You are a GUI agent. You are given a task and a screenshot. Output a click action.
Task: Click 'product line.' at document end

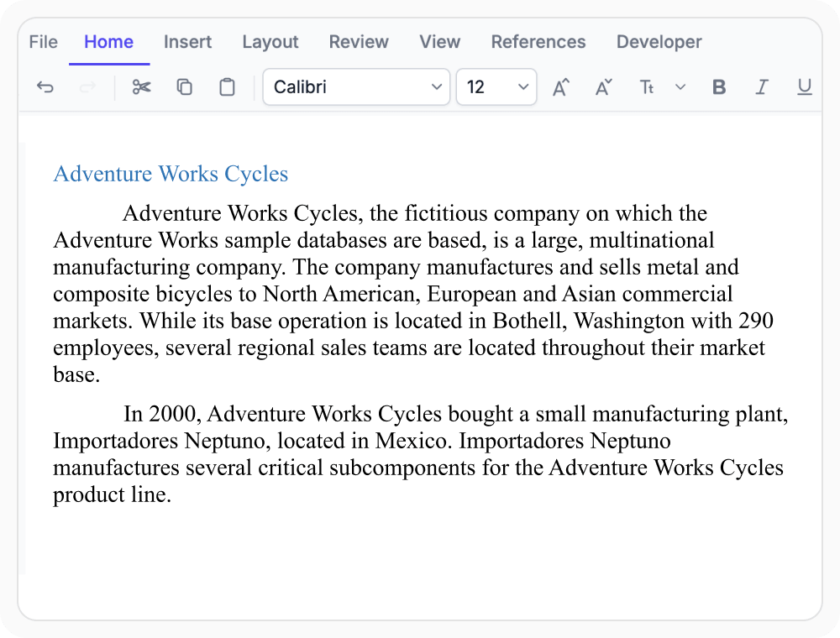pyautogui.click(x=112, y=494)
